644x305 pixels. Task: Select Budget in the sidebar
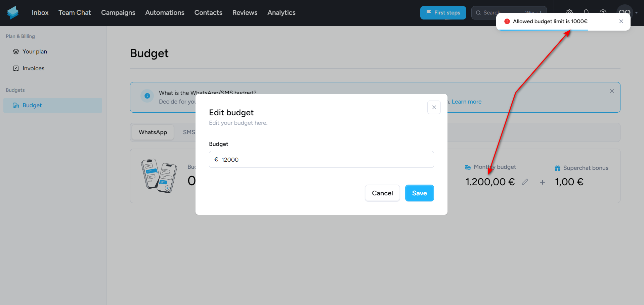[53, 105]
